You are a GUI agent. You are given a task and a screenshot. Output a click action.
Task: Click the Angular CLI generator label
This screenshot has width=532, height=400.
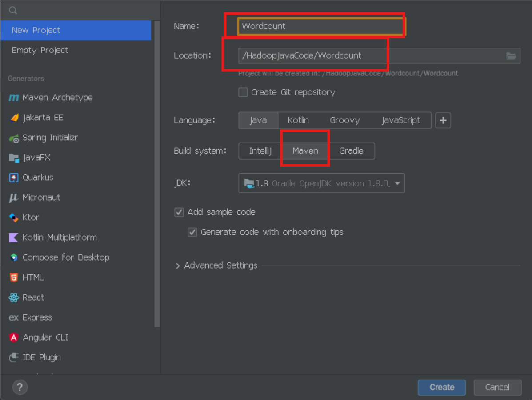45,338
